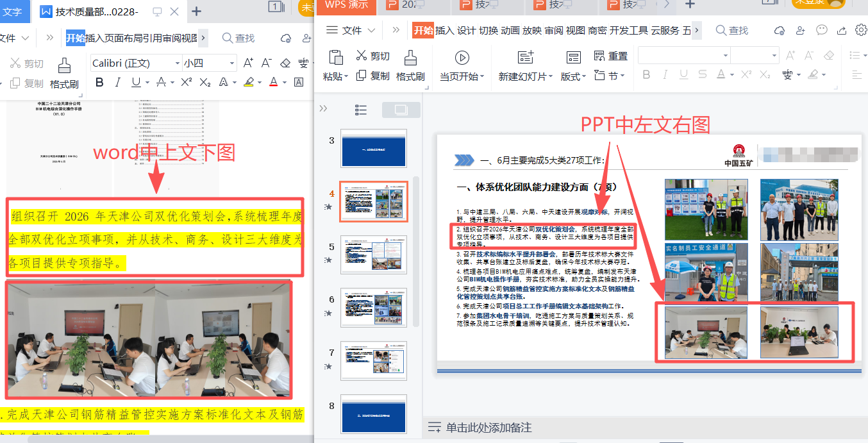Toggle superscript X² in Word toolbar
The width and height of the screenshot is (868, 443).
click(x=187, y=82)
